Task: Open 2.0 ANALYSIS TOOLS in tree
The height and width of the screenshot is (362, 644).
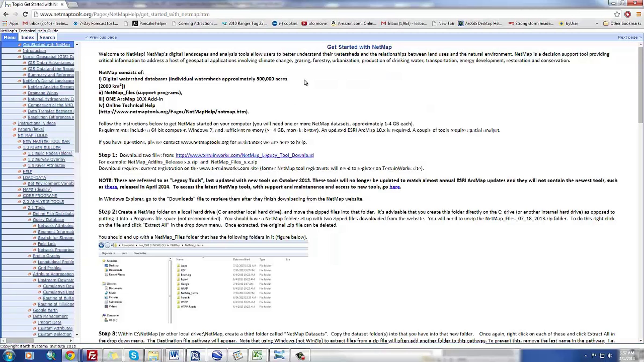Action: [x=43, y=202]
